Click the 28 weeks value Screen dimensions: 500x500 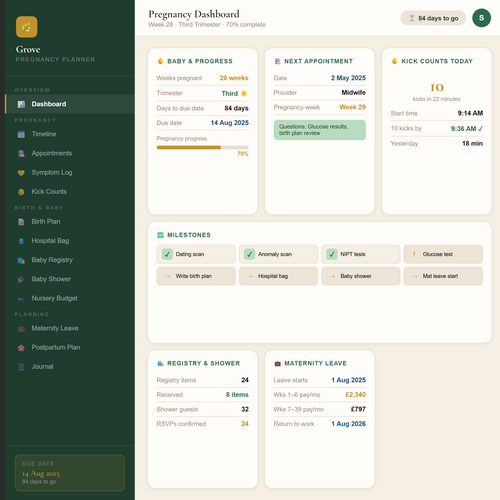234,78
